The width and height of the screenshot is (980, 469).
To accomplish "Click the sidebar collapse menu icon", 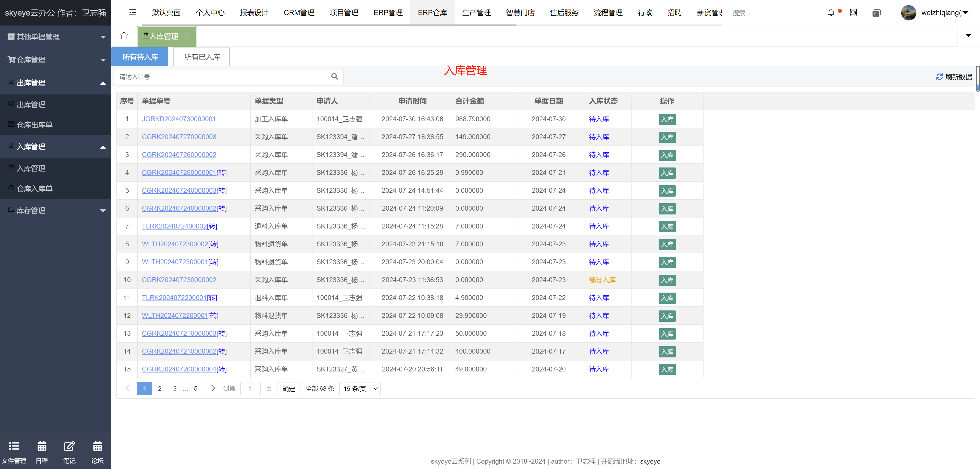I will point(132,13).
